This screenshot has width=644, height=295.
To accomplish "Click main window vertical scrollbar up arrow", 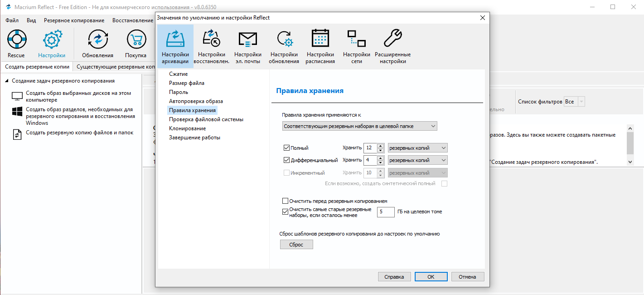I will [630, 128].
